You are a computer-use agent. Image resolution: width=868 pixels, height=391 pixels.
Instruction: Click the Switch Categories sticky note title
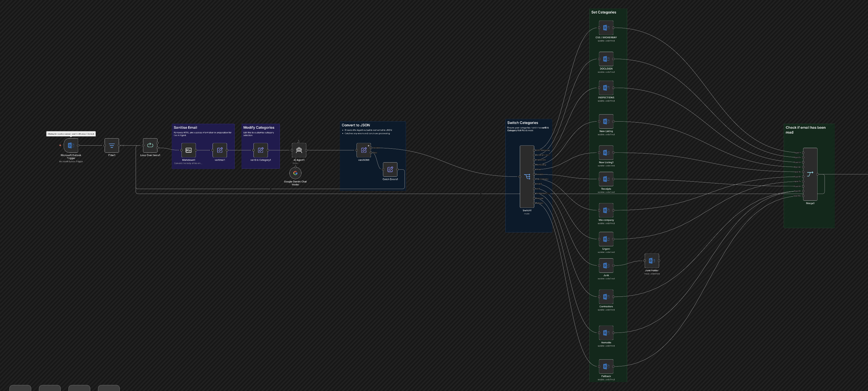pos(523,123)
